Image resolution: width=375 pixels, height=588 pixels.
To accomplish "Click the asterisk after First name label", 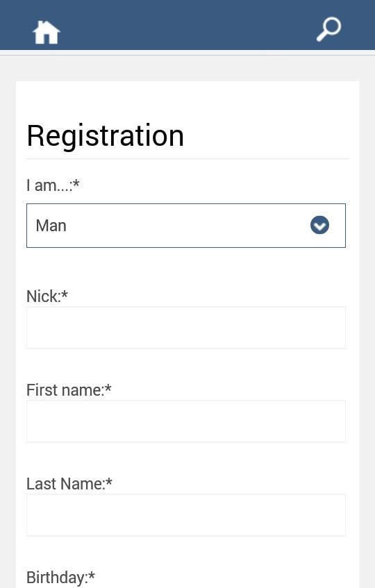I will pos(108,387).
